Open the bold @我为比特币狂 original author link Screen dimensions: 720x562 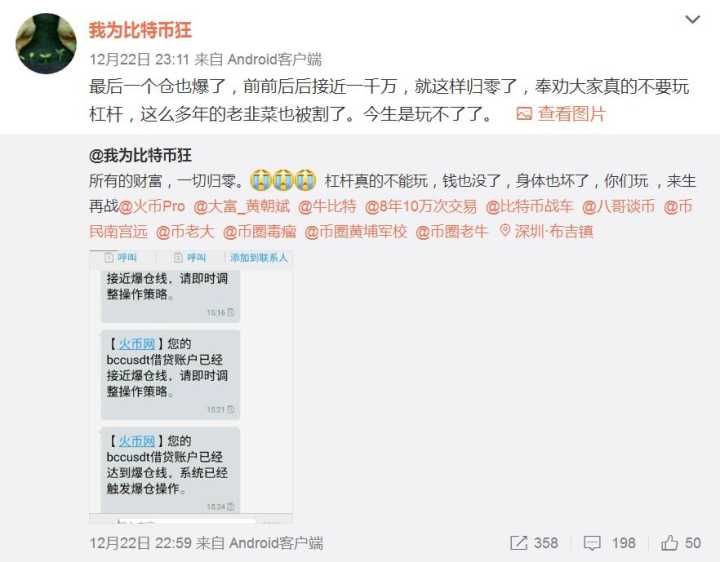point(140,156)
